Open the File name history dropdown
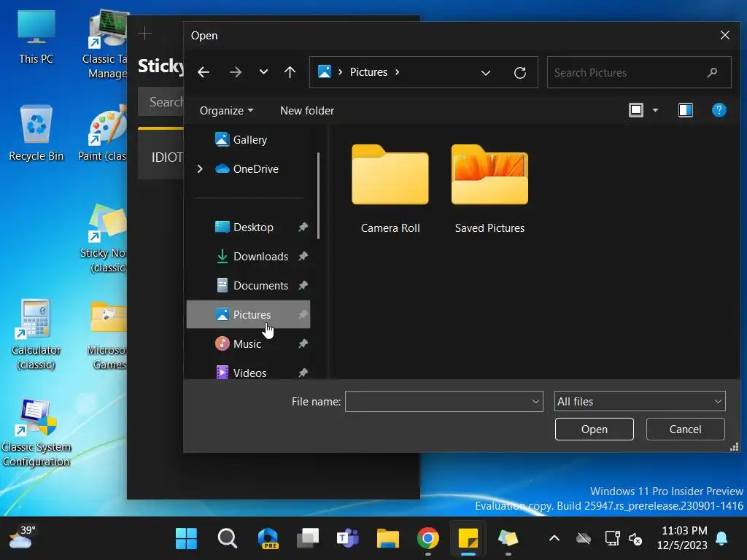This screenshot has width=747, height=560. pos(535,402)
